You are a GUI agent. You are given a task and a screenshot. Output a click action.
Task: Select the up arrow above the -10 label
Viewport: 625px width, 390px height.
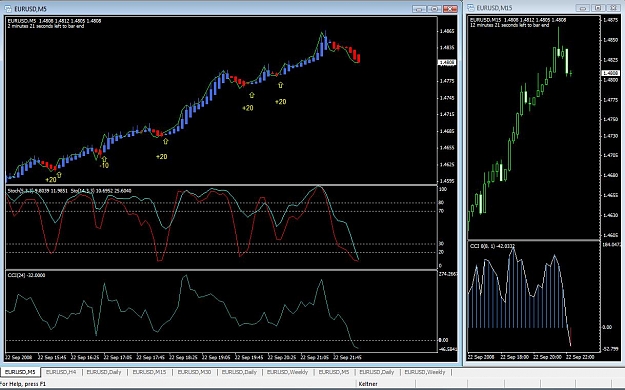click(x=104, y=159)
